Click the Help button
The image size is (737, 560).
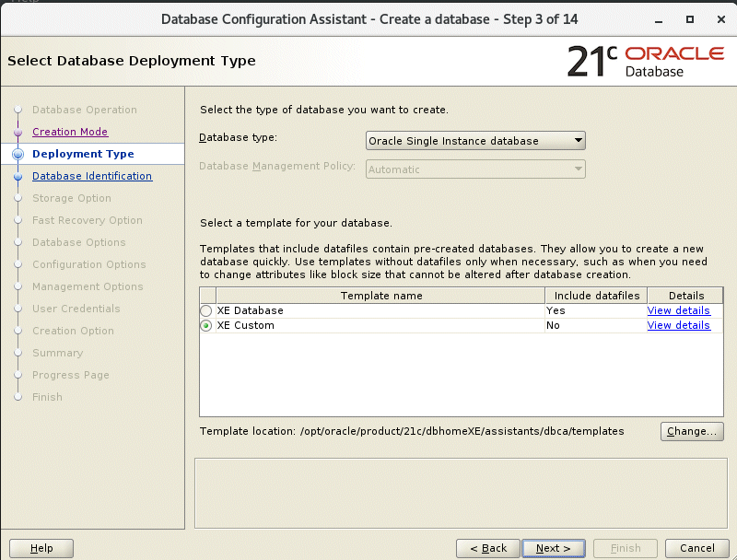point(41,548)
